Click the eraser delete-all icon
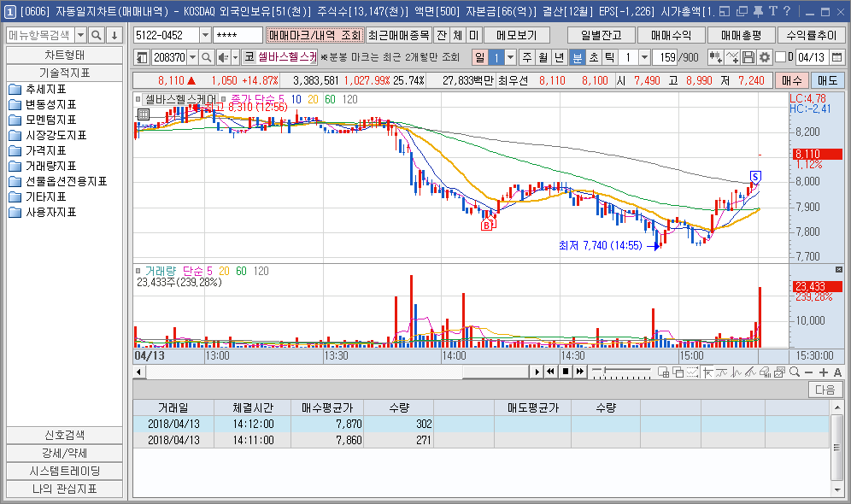The width and height of the screenshot is (851, 504). coord(766,372)
